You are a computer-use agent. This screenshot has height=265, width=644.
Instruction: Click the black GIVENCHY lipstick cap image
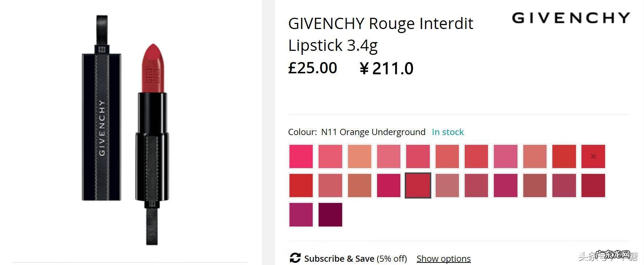[101, 127]
